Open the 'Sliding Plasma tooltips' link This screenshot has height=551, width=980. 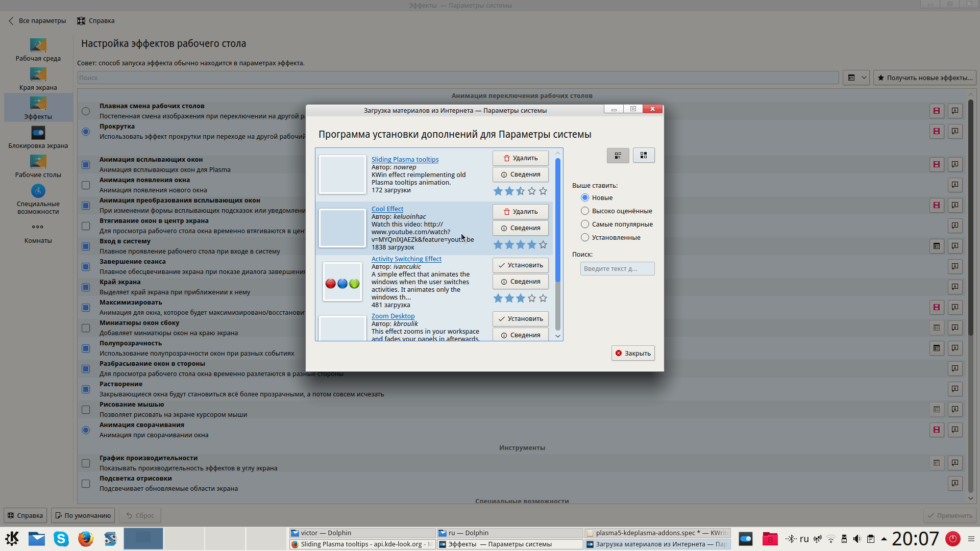[x=405, y=159]
